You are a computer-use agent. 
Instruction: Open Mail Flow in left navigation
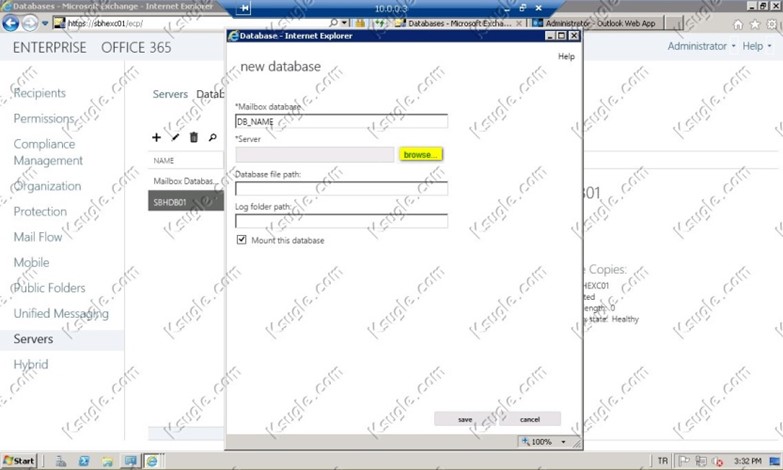(38, 237)
